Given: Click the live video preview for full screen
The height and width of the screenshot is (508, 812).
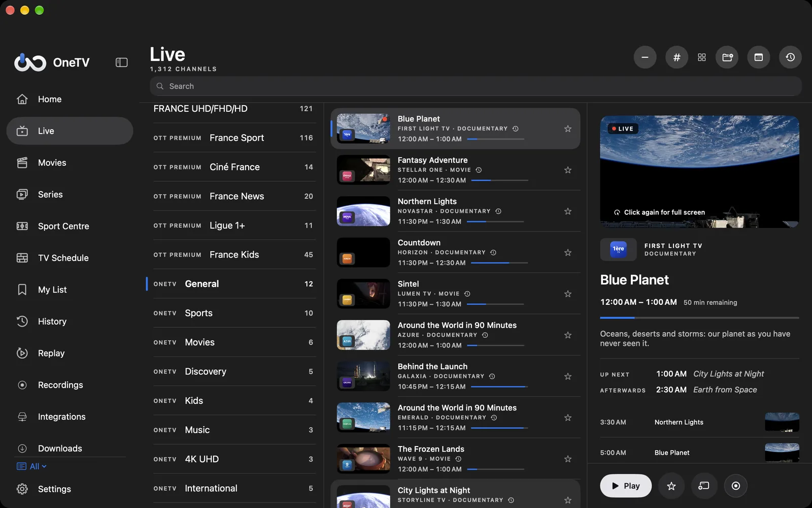Looking at the screenshot, I should click(x=699, y=172).
